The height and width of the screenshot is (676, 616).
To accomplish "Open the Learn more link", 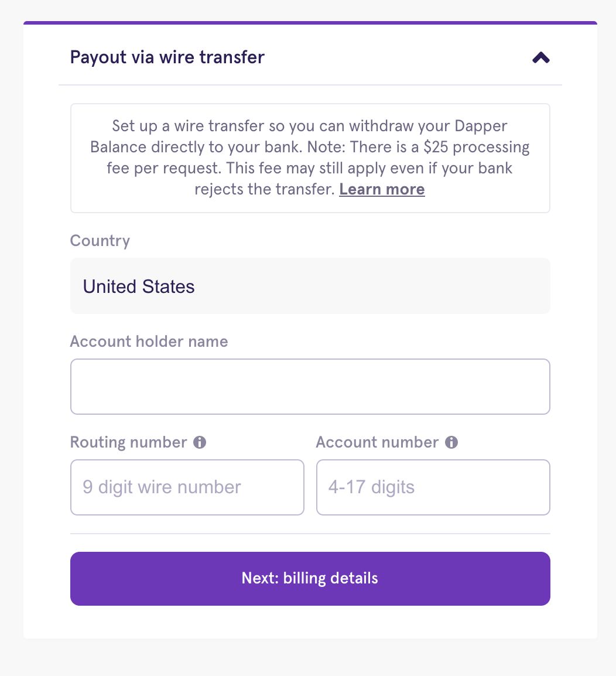I will point(382,189).
